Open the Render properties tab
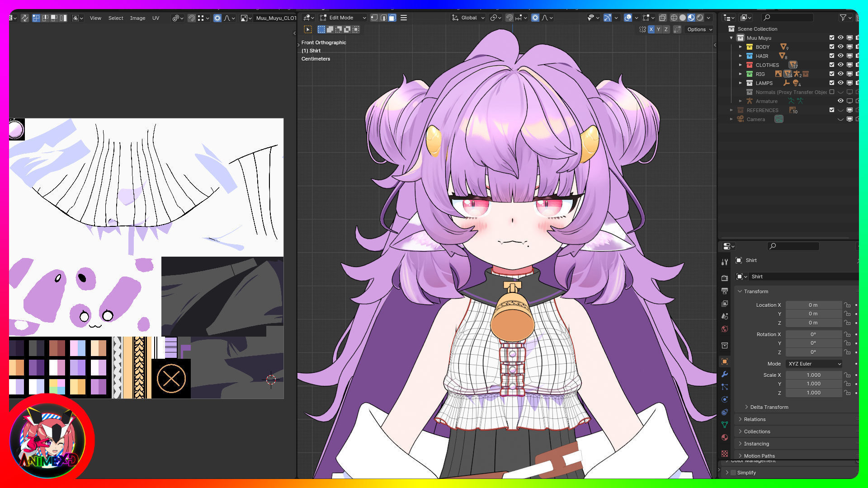Screen dimensions: 868x488 tap(725, 278)
